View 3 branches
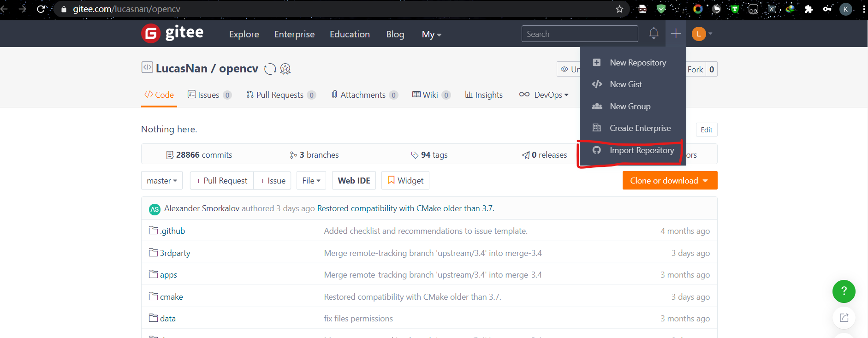Image resolution: width=868 pixels, height=338 pixels. click(314, 155)
